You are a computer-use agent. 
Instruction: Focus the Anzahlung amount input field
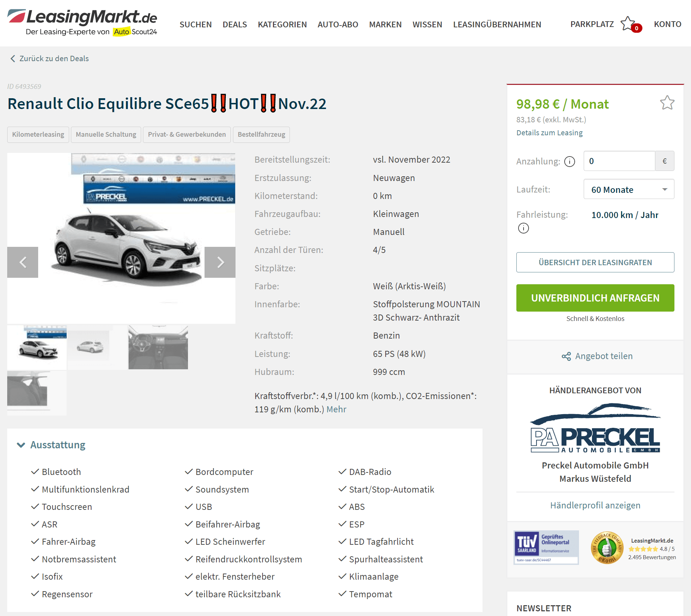(x=619, y=161)
